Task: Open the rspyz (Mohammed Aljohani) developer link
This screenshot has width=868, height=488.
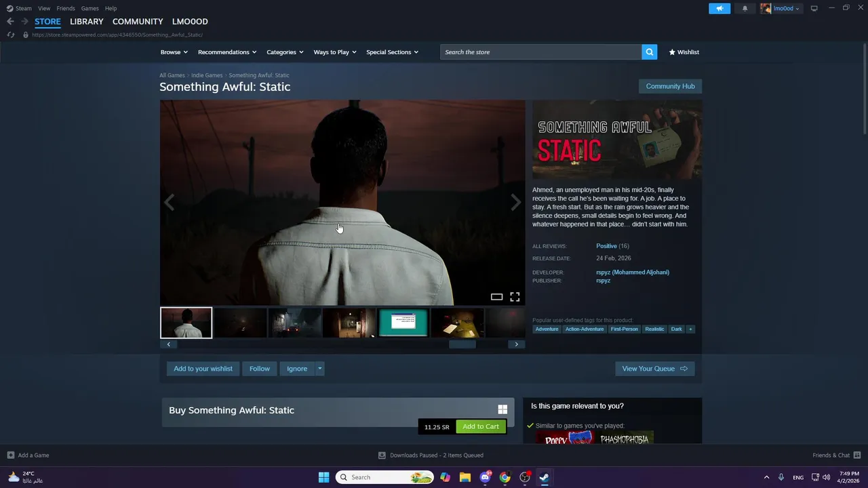Action: pos(633,272)
